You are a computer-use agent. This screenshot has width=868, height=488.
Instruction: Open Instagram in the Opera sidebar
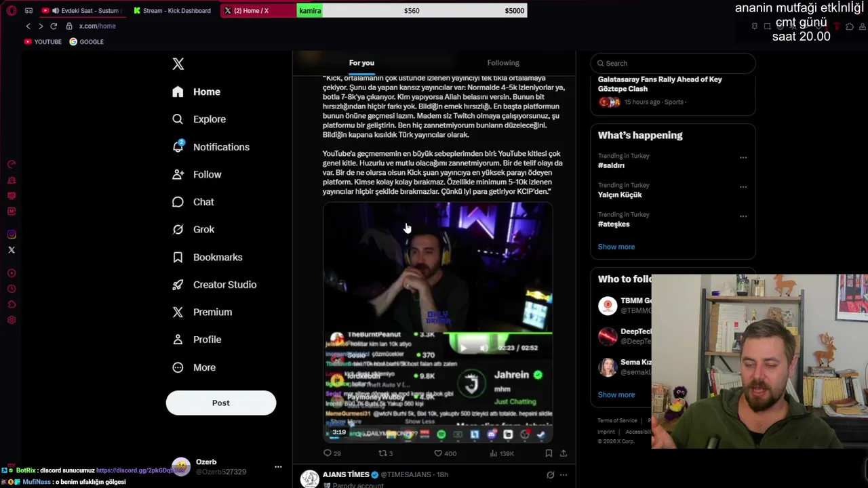[12, 235]
